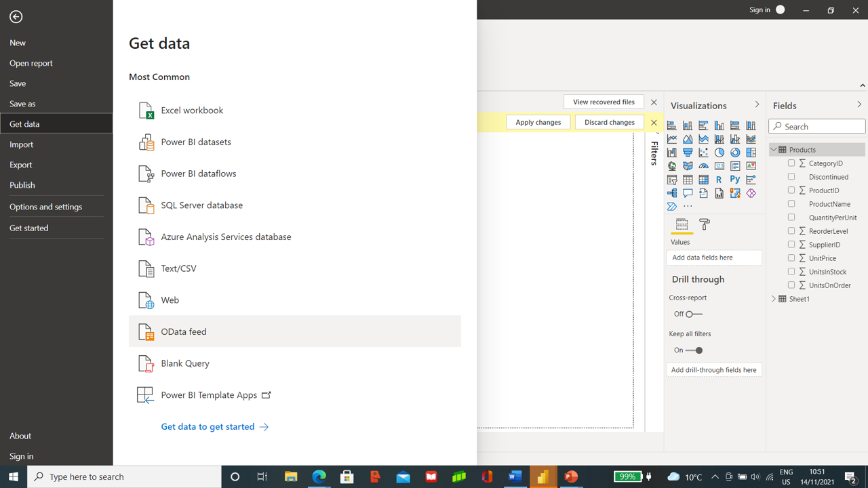Viewport: 868px width, 488px height.
Task: Select the line chart visualization
Action: click(672, 139)
